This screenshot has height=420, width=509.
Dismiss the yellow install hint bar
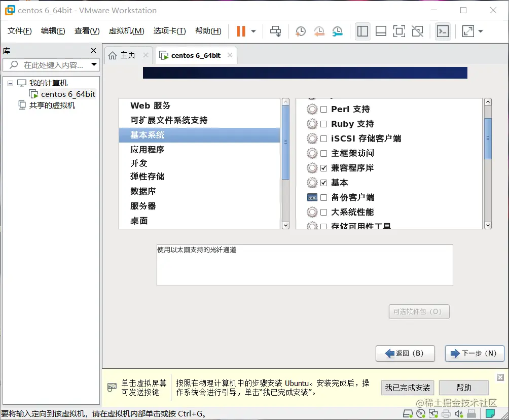tap(500, 377)
